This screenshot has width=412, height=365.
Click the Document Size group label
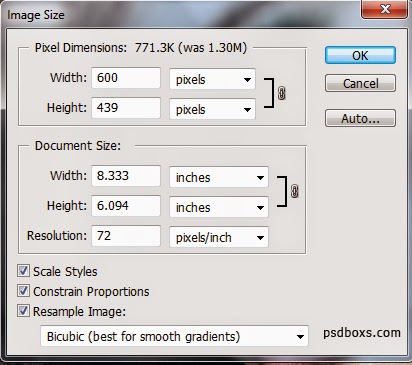pos(78,146)
